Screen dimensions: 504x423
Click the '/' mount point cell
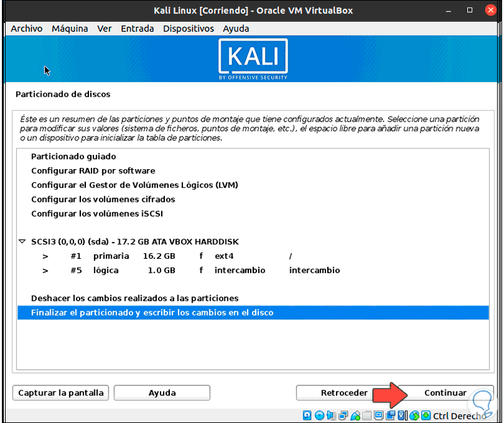290,256
